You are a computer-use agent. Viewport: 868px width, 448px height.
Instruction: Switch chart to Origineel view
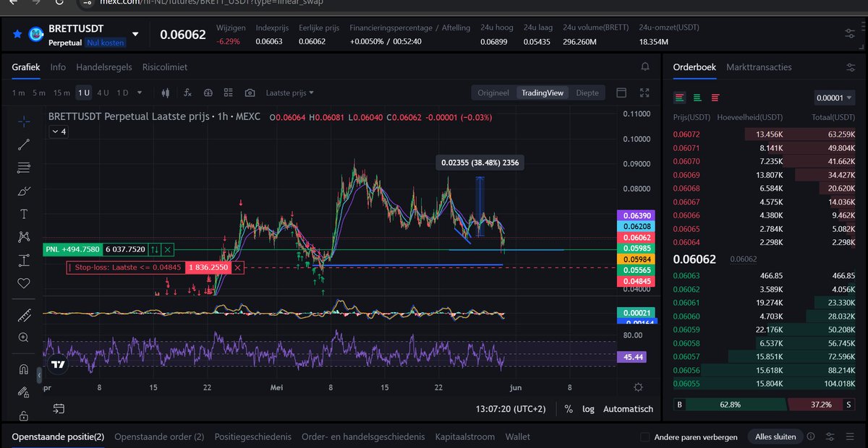coord(494,92)
